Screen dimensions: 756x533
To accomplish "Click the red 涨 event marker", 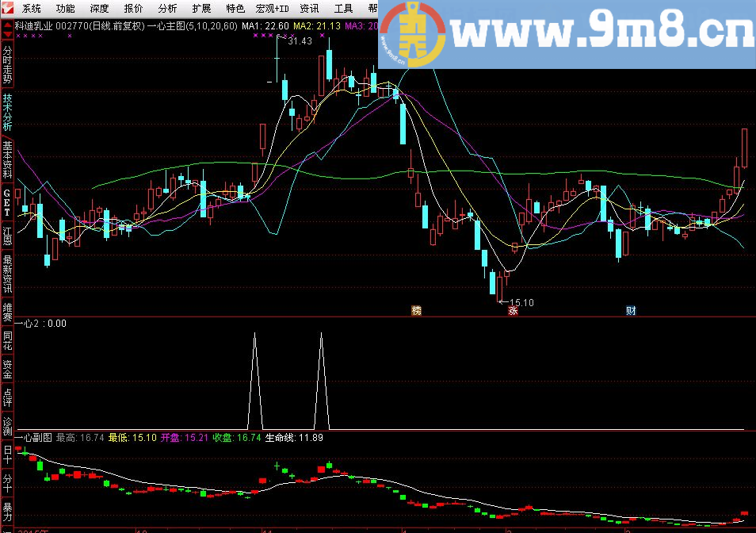I will (x=513, y=311).
